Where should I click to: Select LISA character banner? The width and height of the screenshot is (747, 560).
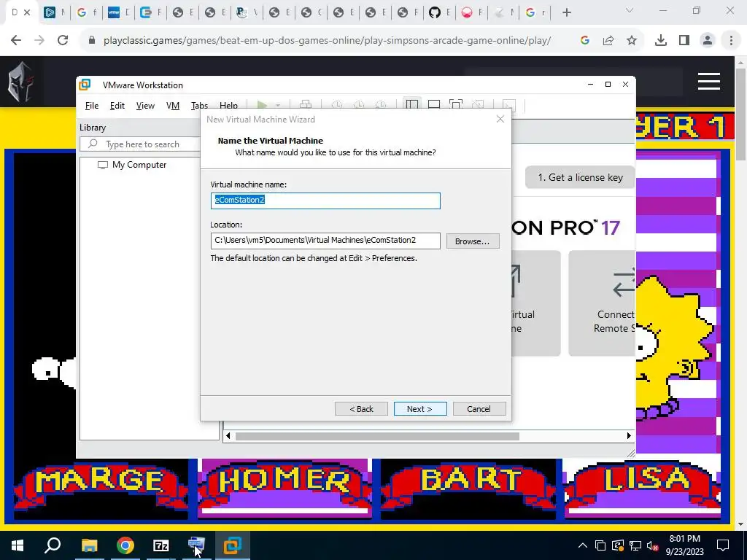643,484
